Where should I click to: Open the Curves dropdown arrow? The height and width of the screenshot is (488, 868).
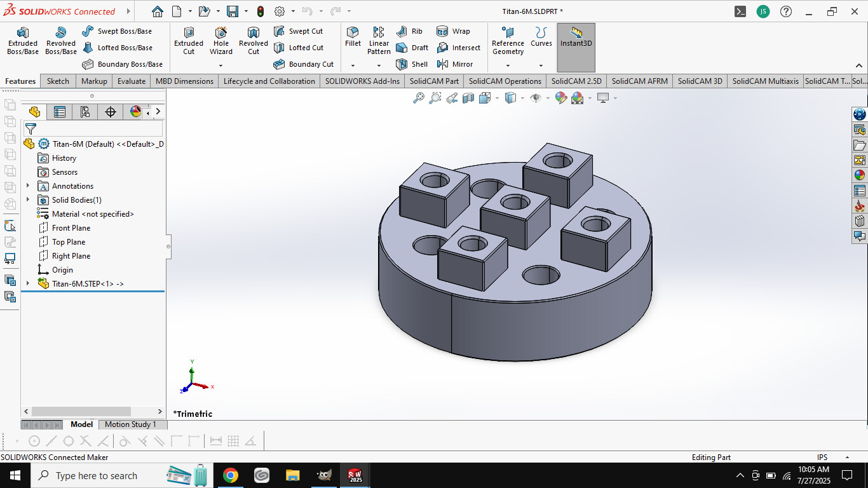pyautogui.click(x=541, y=65)
